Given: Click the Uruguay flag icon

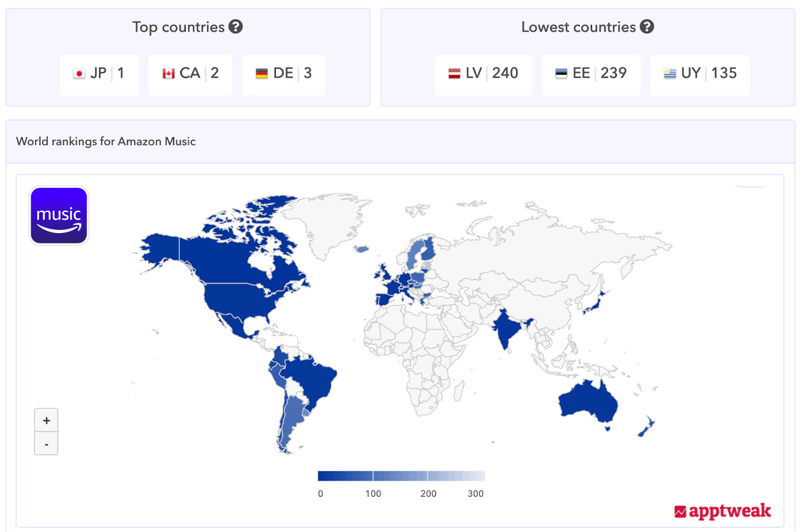Looking at the screenshot, I should tap(669, 73).
